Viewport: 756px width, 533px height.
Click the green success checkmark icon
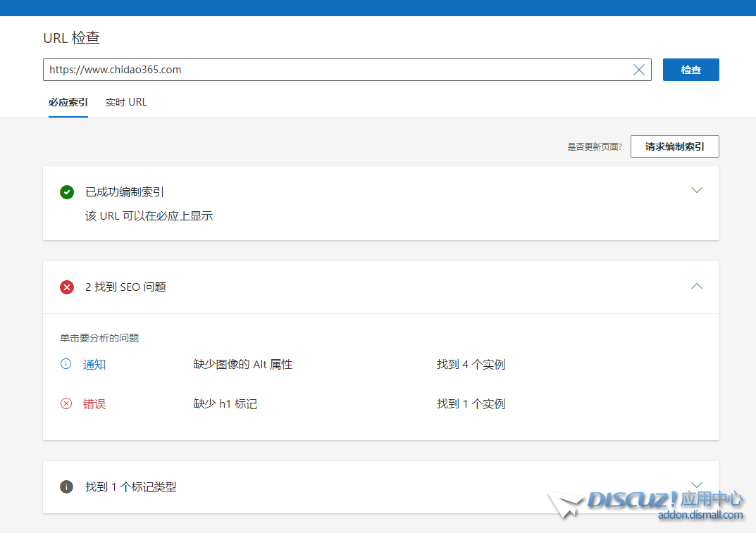pos(67,192)
